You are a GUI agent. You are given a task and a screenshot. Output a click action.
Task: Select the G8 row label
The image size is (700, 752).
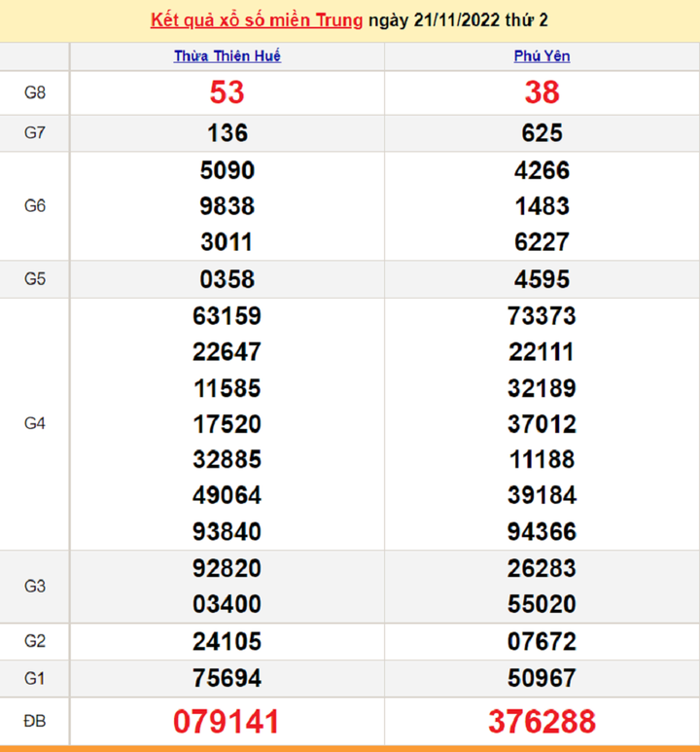[x=35, y=93]
